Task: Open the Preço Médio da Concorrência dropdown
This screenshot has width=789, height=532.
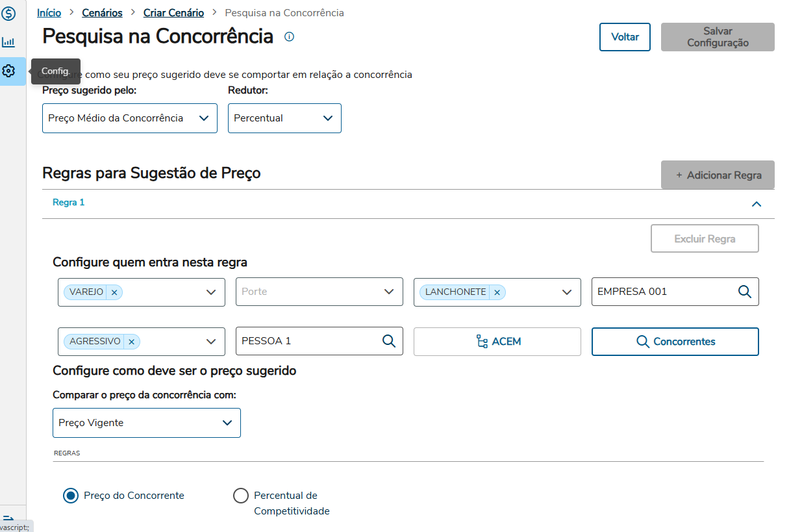Action: pos(130,118)
